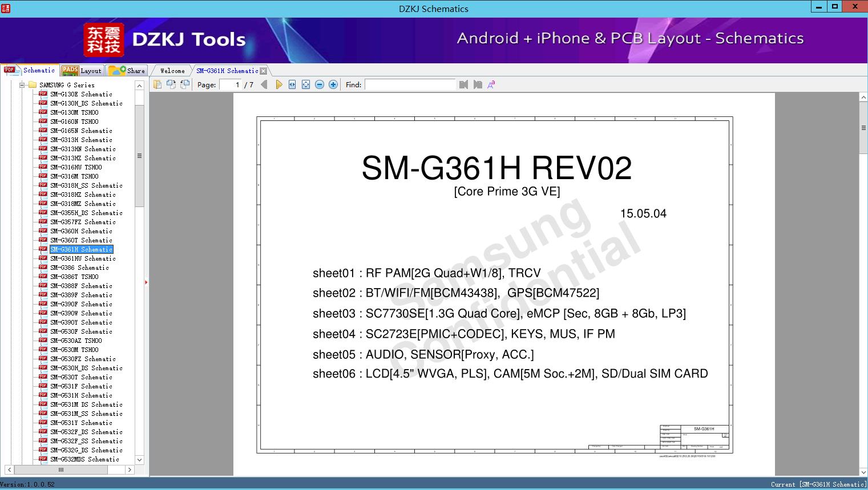
Task: Click the document scroll up arrow
Action: point(863,98)
